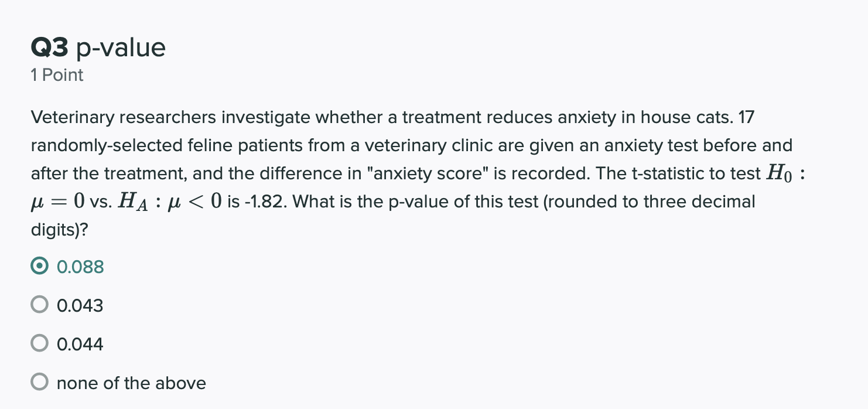
Task: Click the bold "Q3" question number
Action: 50,48
